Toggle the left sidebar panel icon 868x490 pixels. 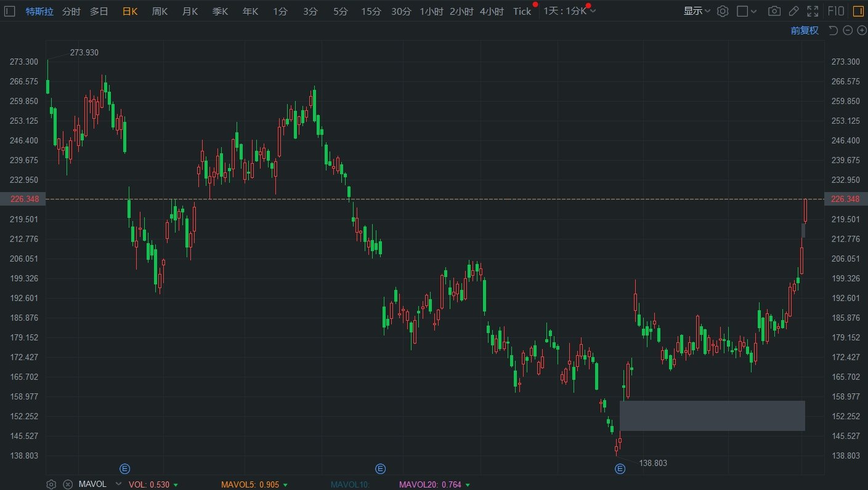(10, 11)
